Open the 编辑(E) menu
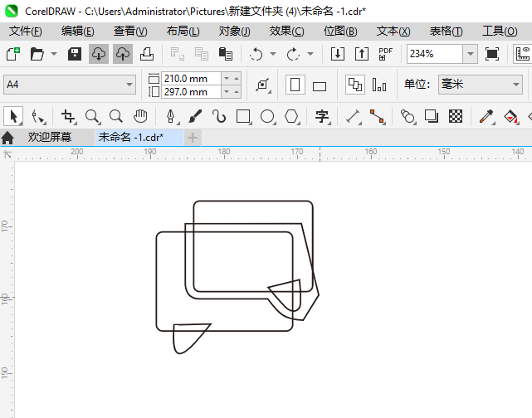 [x=78, y=32]
